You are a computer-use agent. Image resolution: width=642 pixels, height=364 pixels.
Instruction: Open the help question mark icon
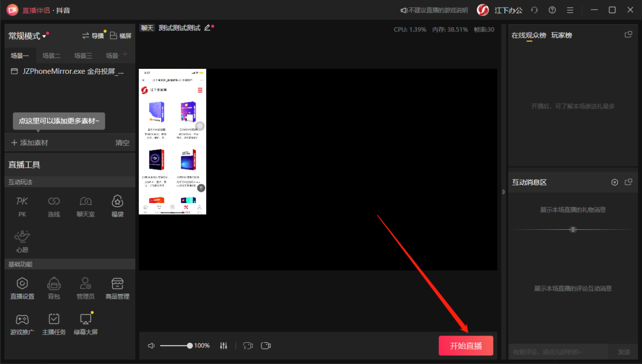pos(552,10)
